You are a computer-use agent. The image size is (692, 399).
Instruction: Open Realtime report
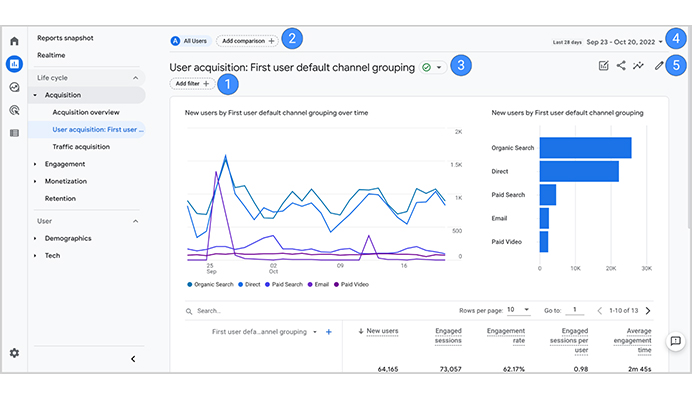[x=51, y=55]
